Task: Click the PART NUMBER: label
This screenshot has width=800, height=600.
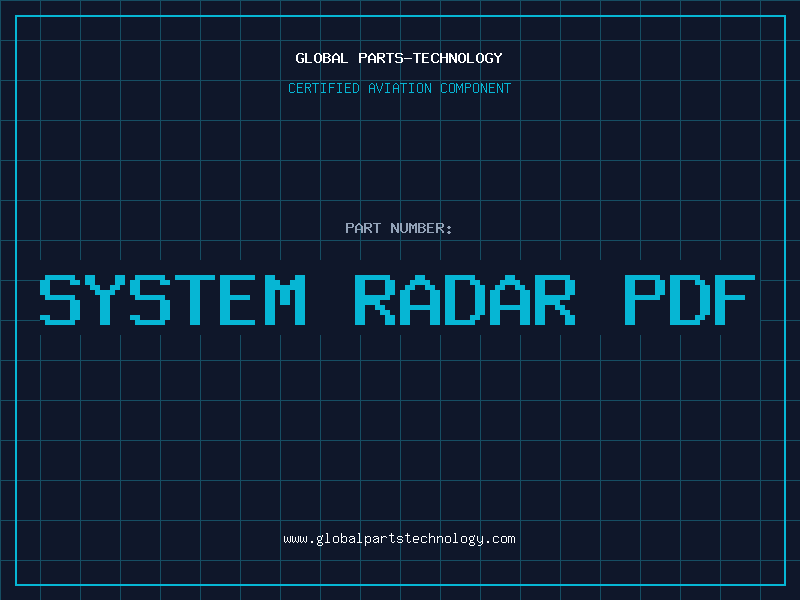Action: 398,228
